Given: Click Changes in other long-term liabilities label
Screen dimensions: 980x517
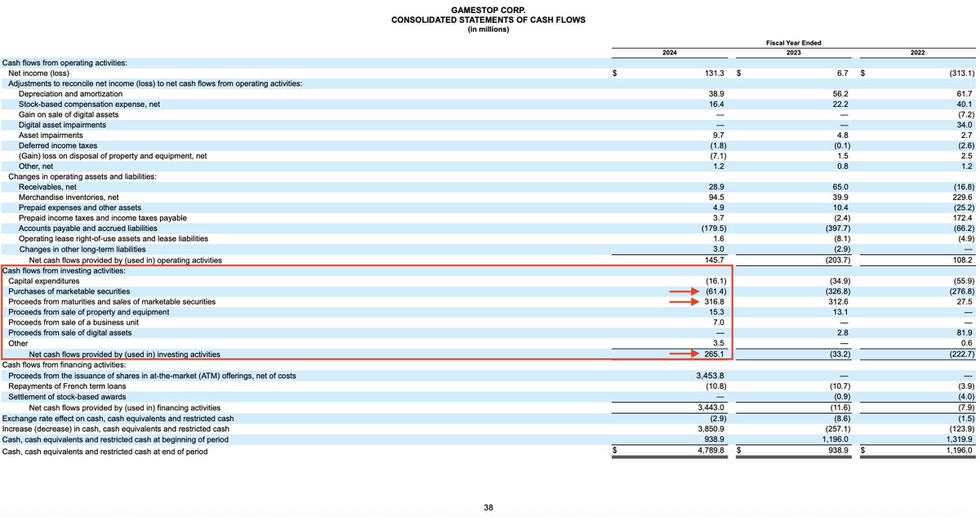Looking at the screenshot, I should 81,249.
